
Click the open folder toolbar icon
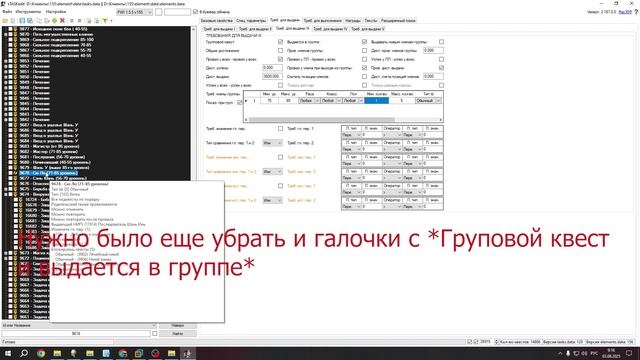point(5,20)
